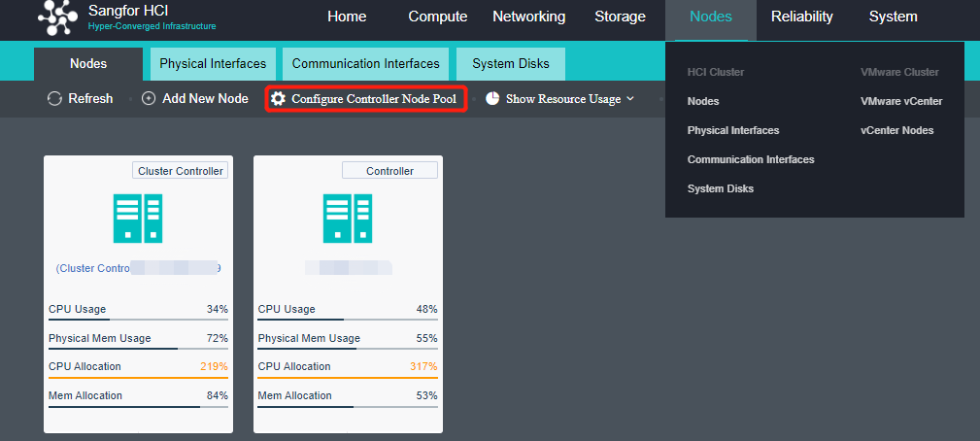Open the Reliability menu

801,17
